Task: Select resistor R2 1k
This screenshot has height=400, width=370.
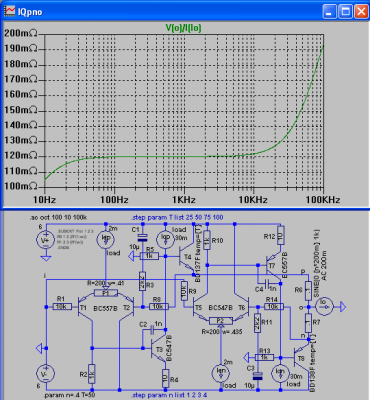Action: pos(91,374)
